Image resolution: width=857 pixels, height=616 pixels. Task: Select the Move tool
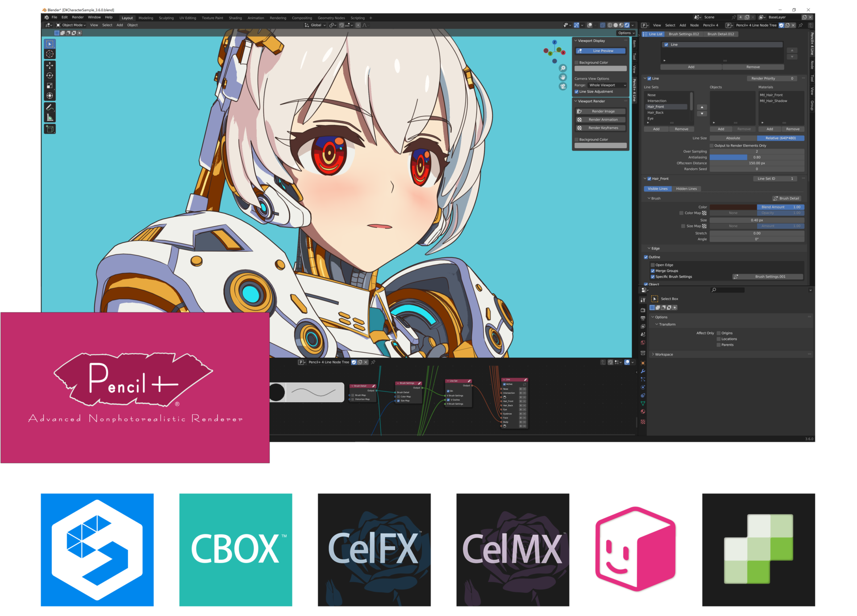pyautogui.click(x=50, y=66)
